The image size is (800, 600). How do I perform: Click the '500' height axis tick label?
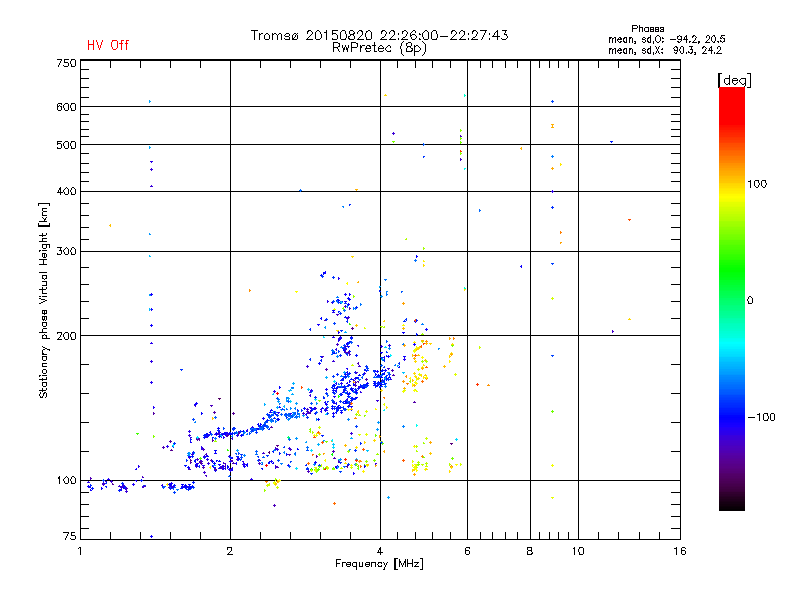(x=66, y=145)
